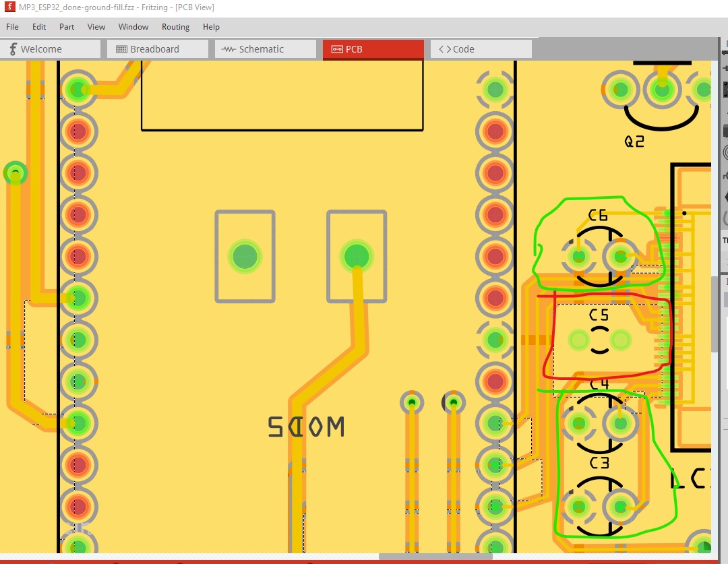This screenshot has height=564, width=728.
Task: Open the File menu
Action: click(x=12, y=27)
